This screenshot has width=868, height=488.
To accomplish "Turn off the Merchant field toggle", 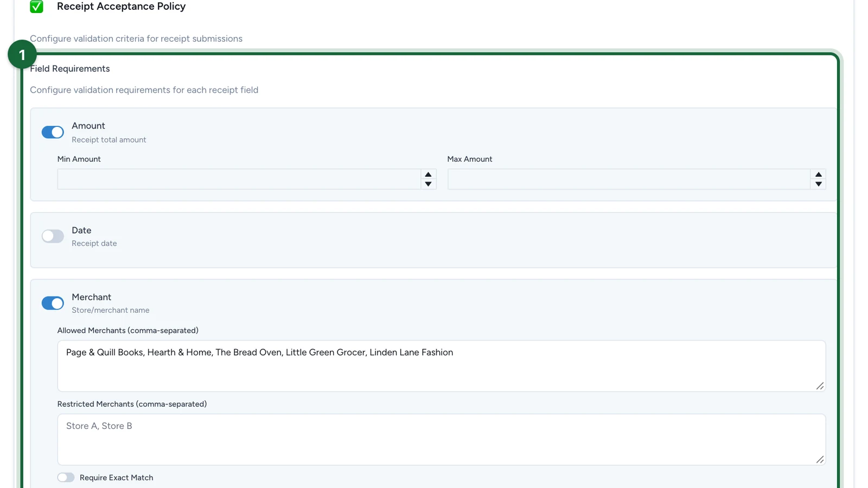I will click(53, 303).
